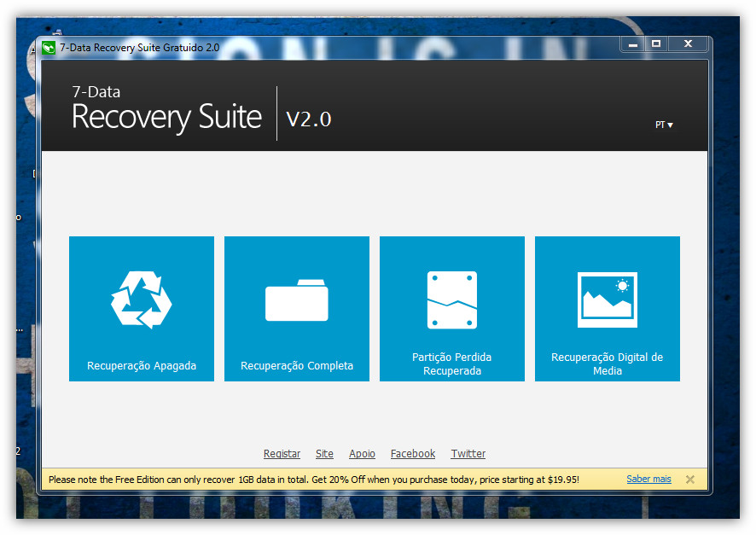
Task: Click the Saber mais link
Action: (648, 479)
